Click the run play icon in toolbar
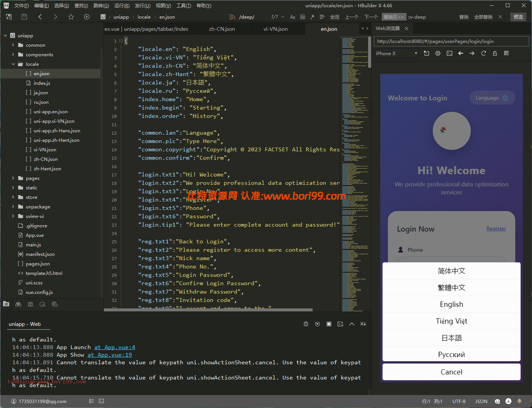Screen dimensions: 532x408 [x=87, y=17]
